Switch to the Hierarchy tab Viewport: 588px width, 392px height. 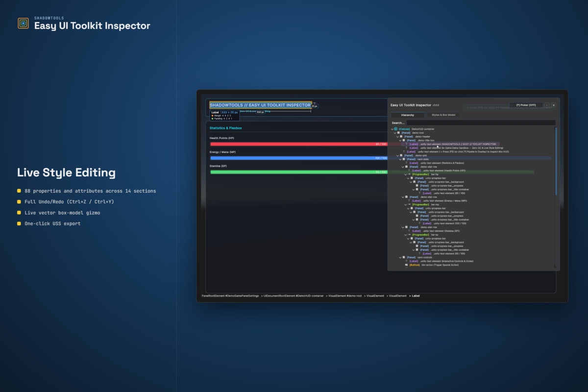[x=408, y=115]
